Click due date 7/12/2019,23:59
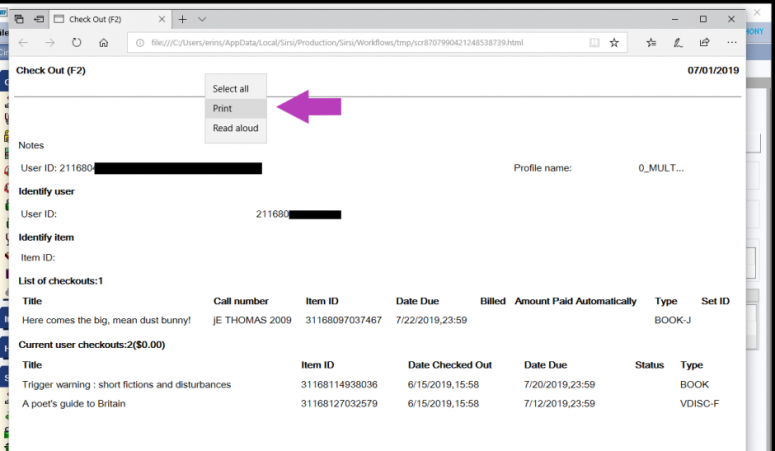The image size is (775, 451). coord(560,404)
